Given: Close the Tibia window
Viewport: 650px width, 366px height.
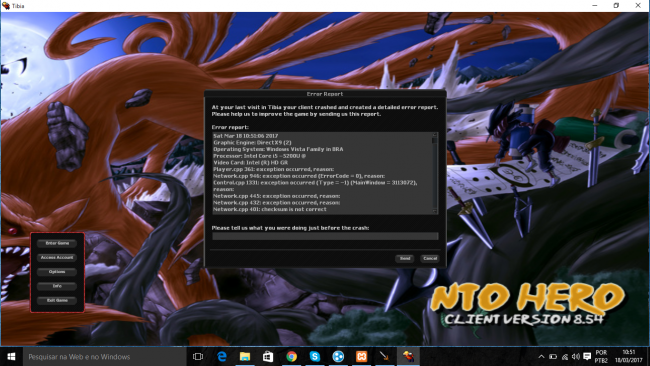Looking at the screenshot, I should [638, 5].
